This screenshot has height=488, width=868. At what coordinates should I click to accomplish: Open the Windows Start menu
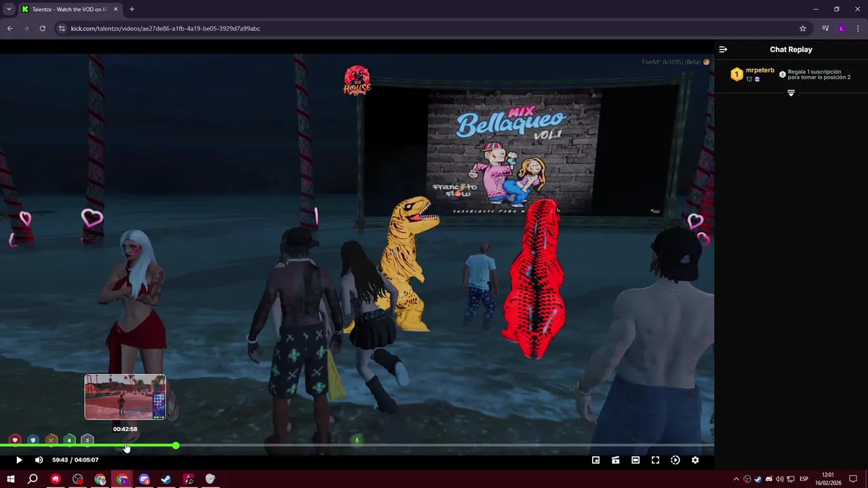coord(10,479)
